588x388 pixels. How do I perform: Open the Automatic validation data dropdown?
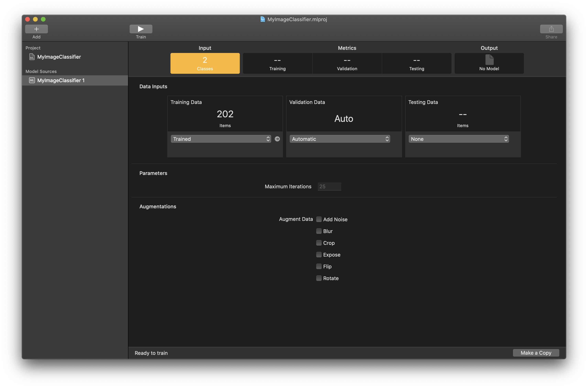click(340, 139)
